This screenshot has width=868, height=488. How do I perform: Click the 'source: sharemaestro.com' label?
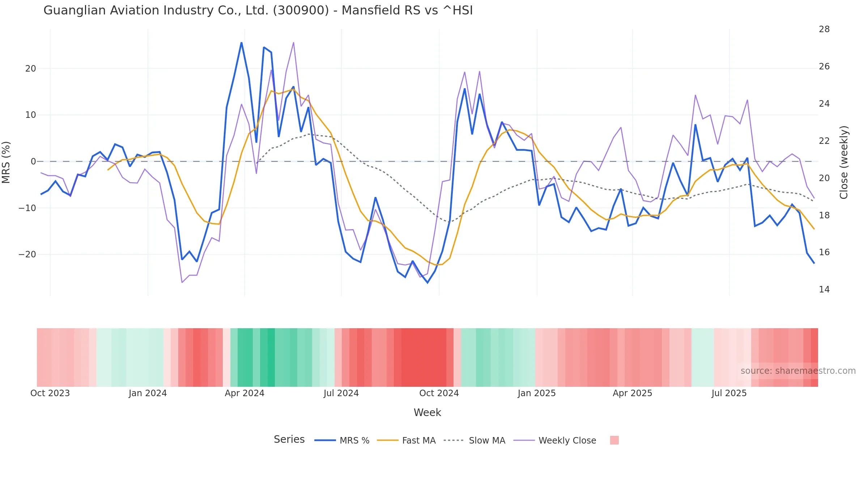pos(798,371)
